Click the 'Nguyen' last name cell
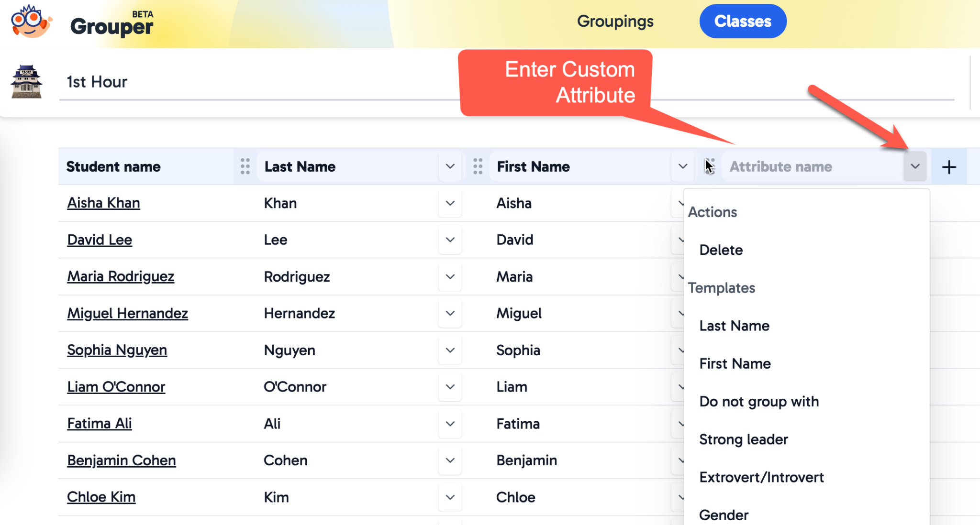This screenshot has width=980, height=525. (x=290, y=350)
